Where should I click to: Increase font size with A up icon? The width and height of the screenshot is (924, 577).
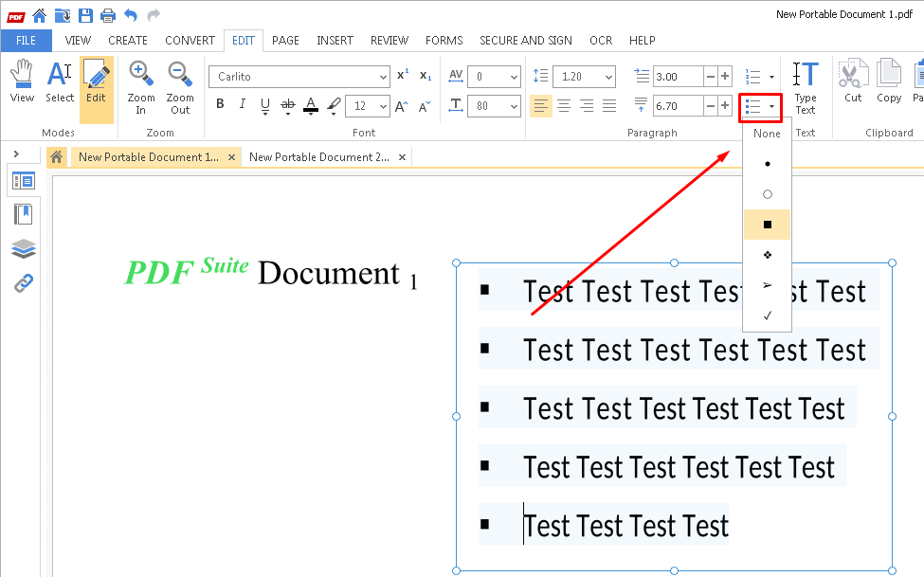click(x=402, y=106)
